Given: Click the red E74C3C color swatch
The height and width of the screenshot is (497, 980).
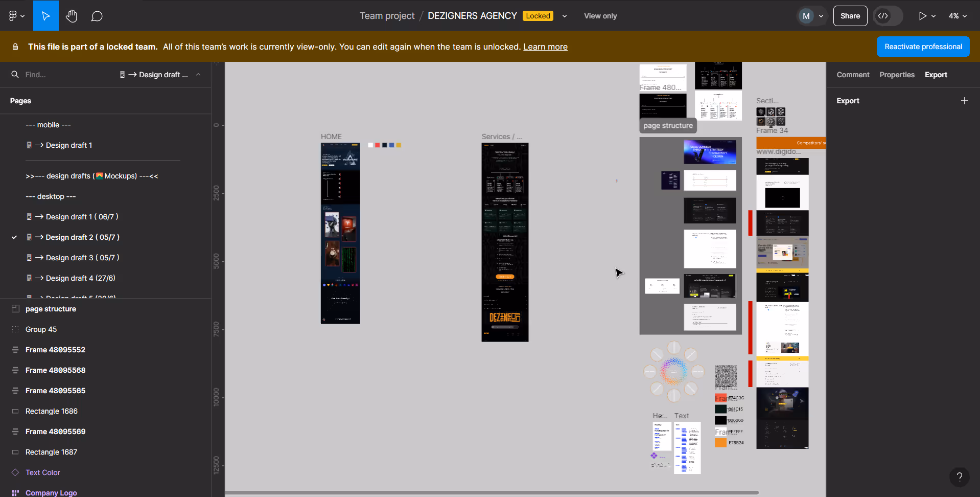Looking at the screenshot, I should 720,398.
